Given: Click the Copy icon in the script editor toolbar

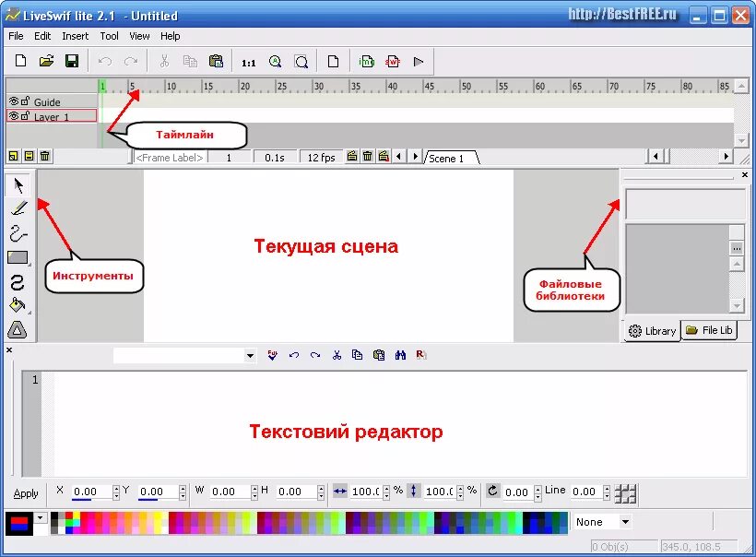Looking at the screenshot, I should pyautogui.click(x=358, y=355).
